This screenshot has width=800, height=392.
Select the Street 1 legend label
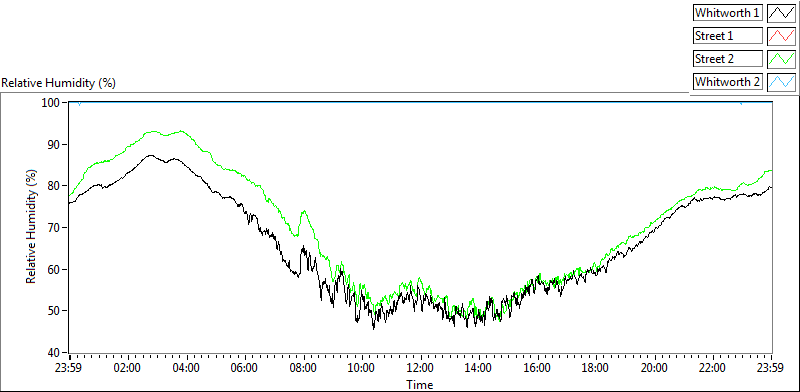click(x=728, y=35)
